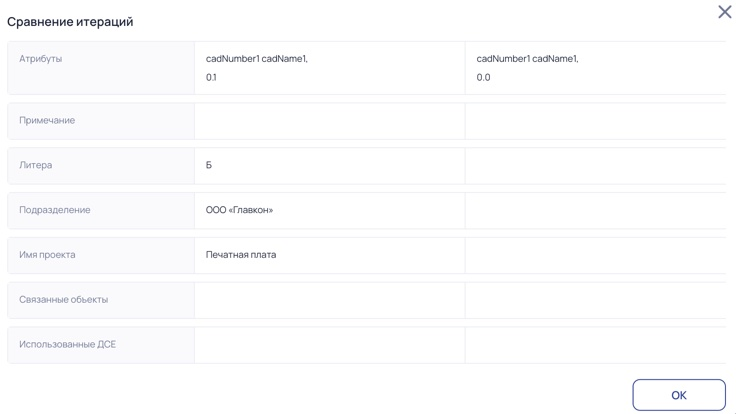Click the ООО «Главкон» department value
The width and height of the screenshot is (736, 414).
click(239, 210)
